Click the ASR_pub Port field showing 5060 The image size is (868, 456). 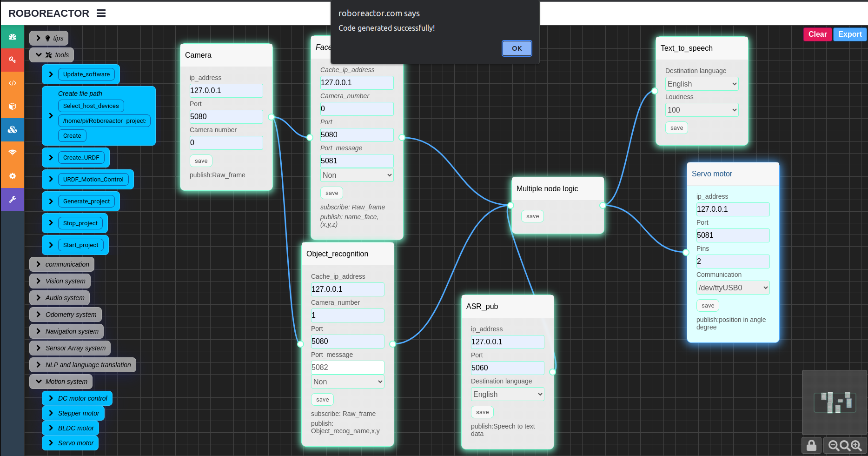(x=508, y=368)
